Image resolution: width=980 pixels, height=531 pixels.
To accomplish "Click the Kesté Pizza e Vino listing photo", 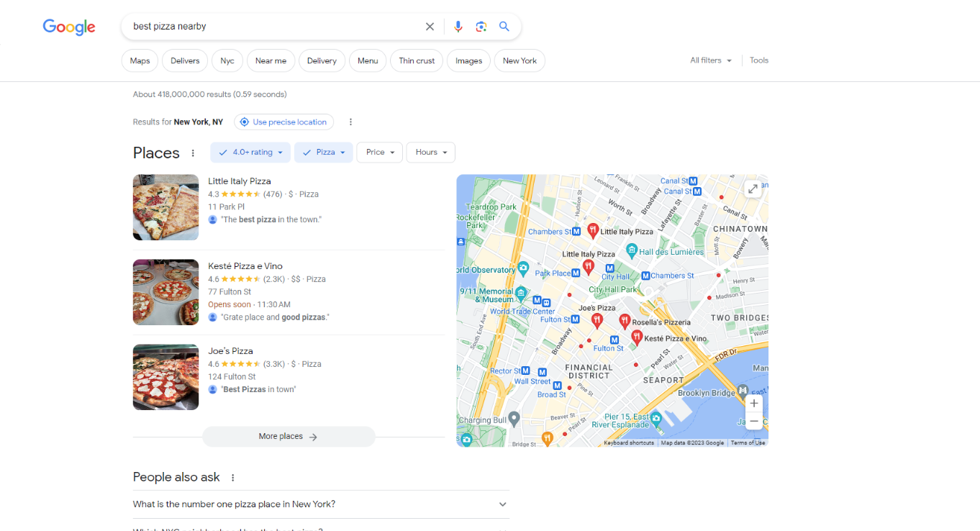I will coord(165,292).
